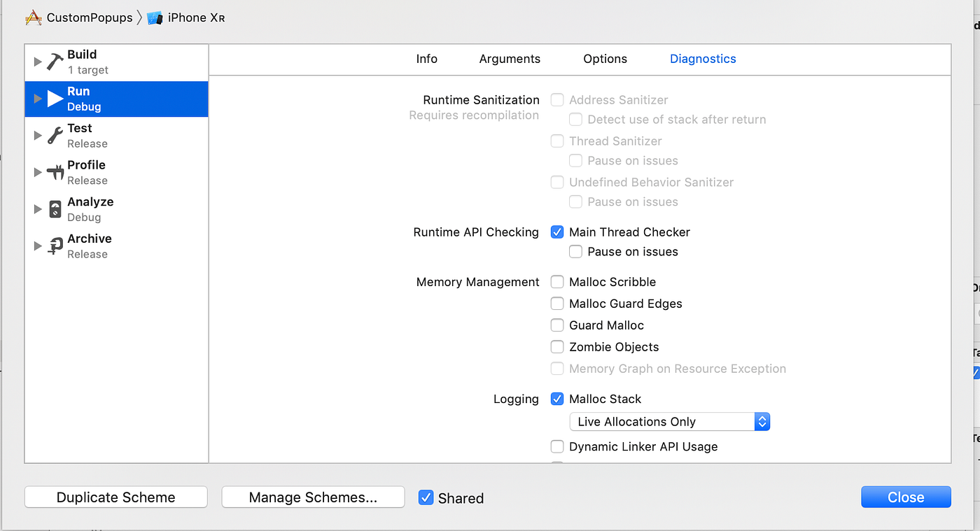Click the Run play icon
Image resolution: width=980 pixels, height=531 pixels.
coord(55,99)
